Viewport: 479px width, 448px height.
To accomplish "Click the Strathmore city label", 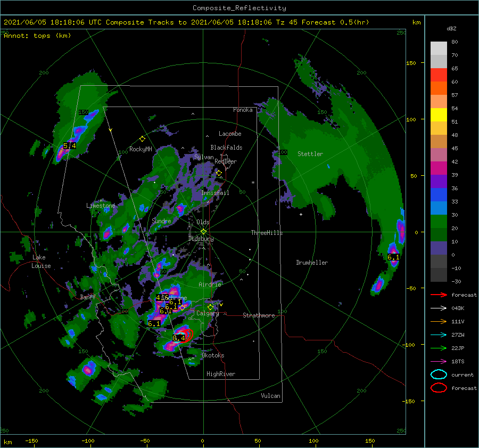I will [259, 315].
